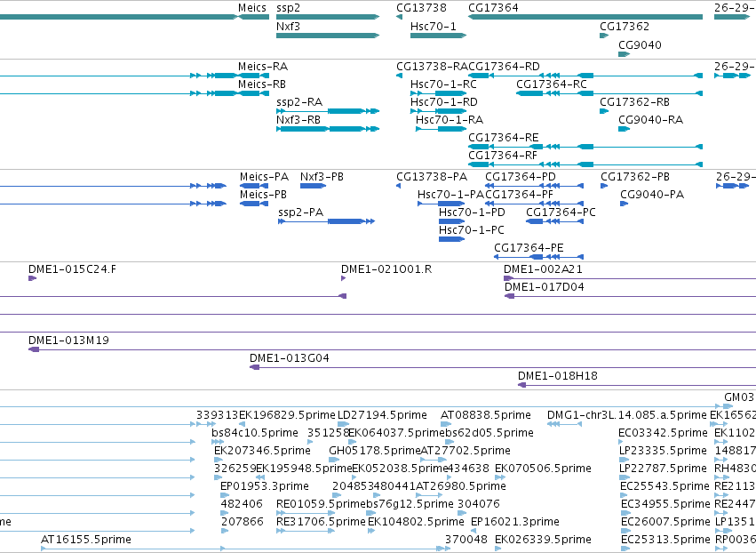Image resolution: width=756 pixels, height=553 pixels.
Task: Click the Nxf3 gene label
Action: tap(288, 26)
